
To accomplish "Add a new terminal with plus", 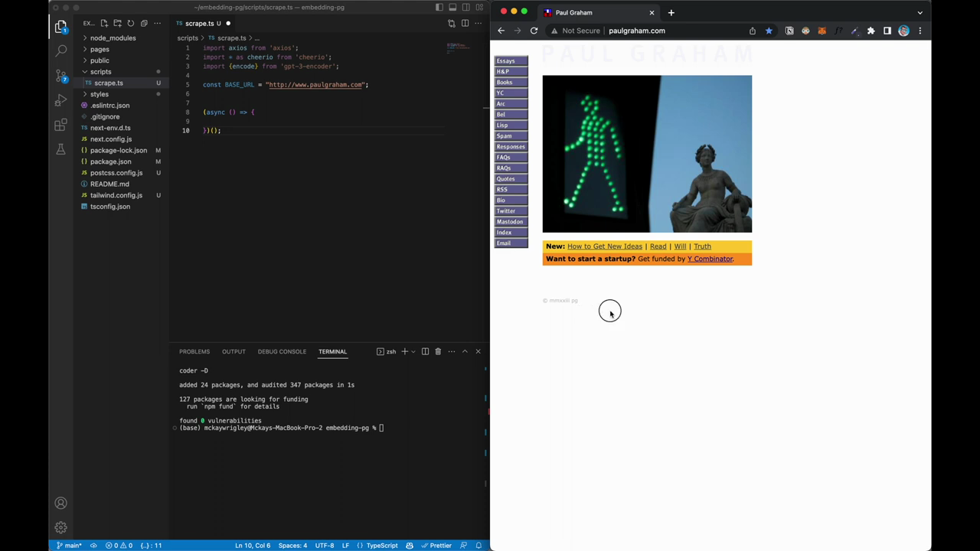I will (404, 351).
